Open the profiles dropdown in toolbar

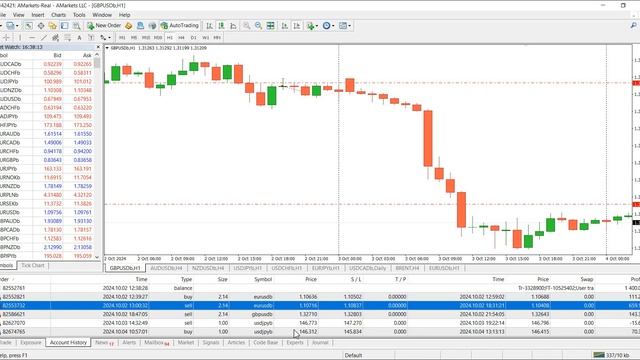tap(11, 26)
